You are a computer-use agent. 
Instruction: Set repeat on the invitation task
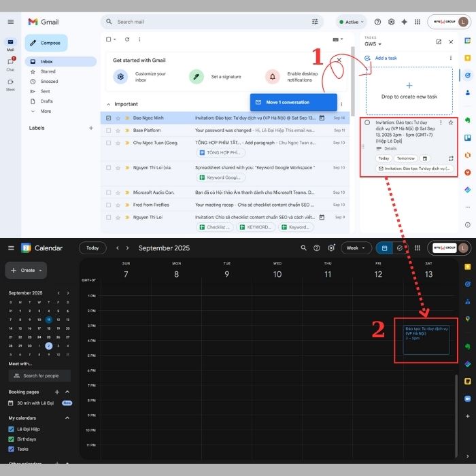pos(451,158)
